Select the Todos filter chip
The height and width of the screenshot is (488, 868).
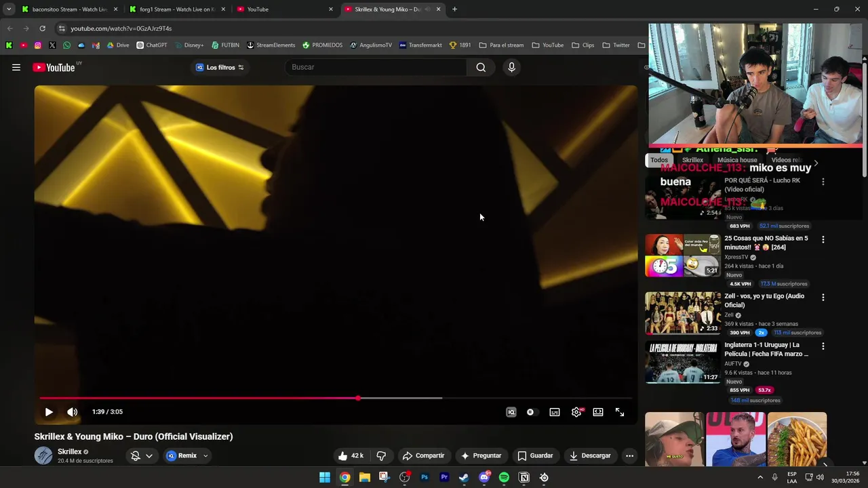(x=659, y=160)
